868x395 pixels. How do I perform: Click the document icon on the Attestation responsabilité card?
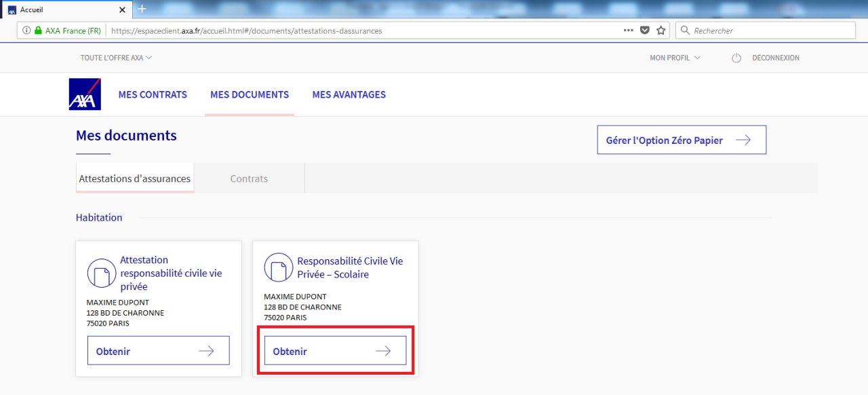[101, 273]
